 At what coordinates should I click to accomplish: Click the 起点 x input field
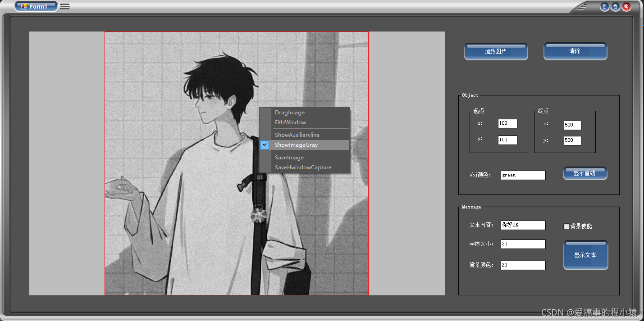507,123
